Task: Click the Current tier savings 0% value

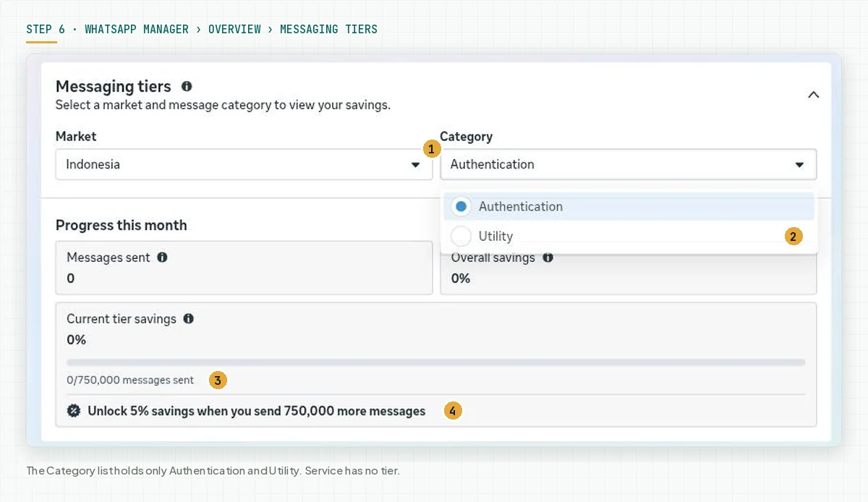Action: point(76,340)
